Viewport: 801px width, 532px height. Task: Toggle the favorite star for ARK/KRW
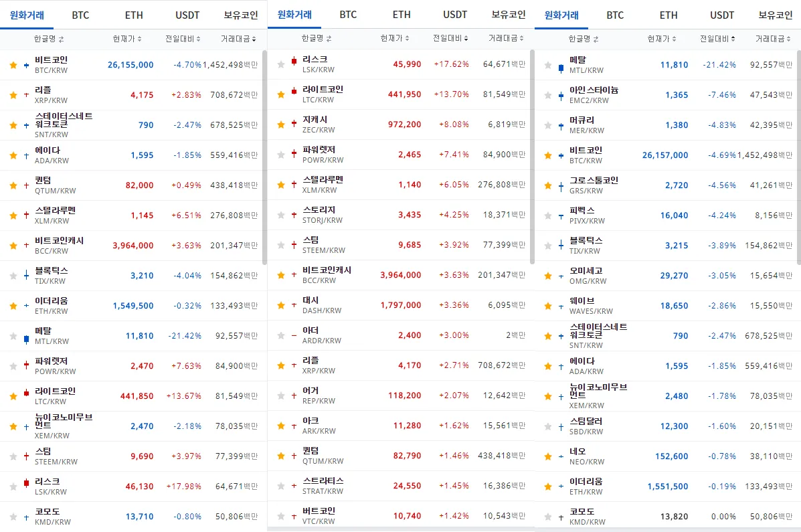pos(281,426)
